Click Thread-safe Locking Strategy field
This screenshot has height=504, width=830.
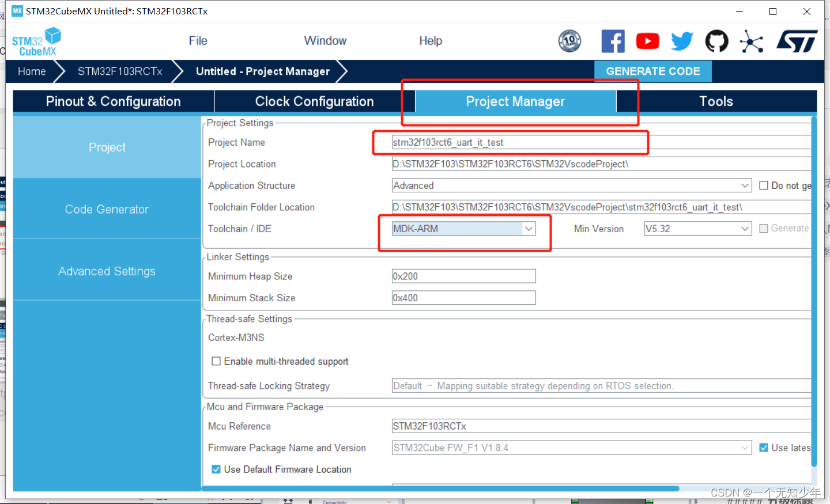coord(601,386)
